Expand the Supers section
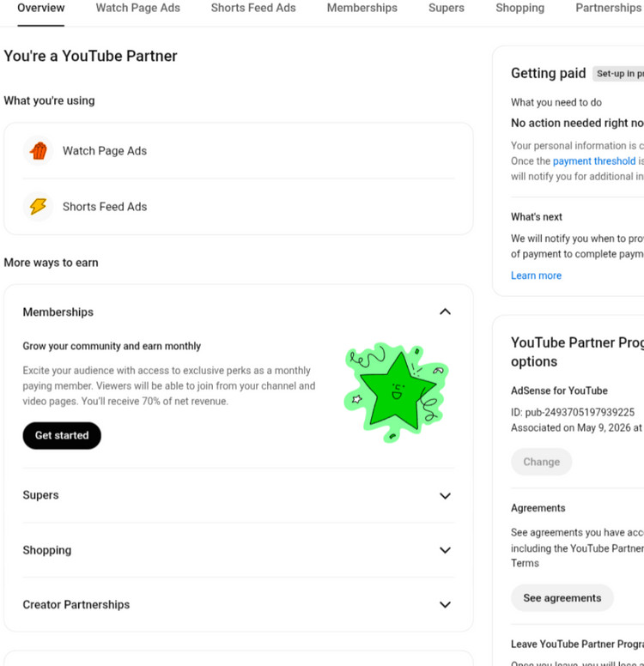 [445, 495]
